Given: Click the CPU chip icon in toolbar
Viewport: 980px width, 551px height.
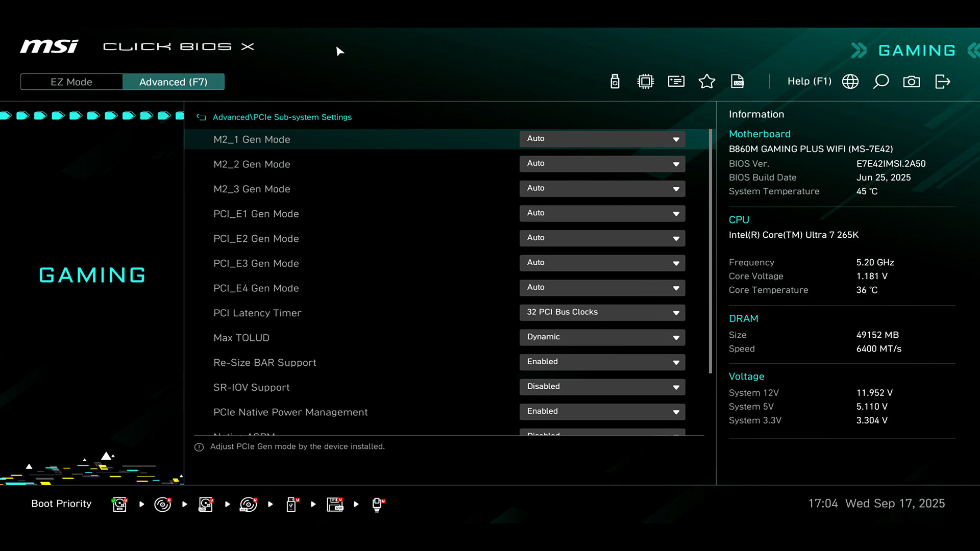Looking at the screenshot, I should pos(646,82).
